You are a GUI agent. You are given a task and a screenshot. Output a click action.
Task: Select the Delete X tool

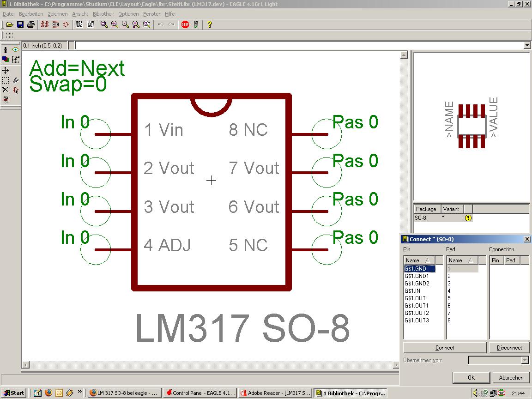click(x=6, y=90)
